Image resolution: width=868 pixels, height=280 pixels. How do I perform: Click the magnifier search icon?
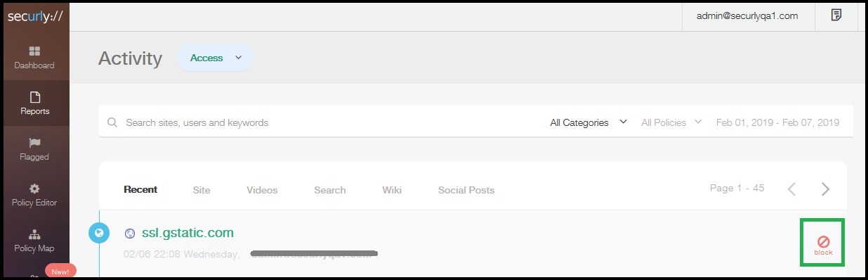112,122
